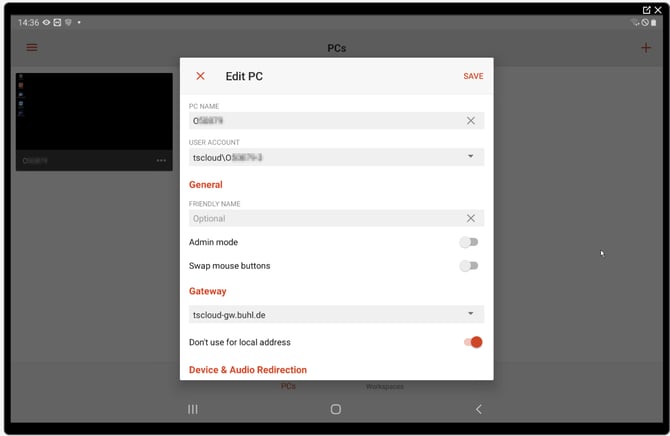Click the Device & Audio Redirection heading
This screenshot has width=670, height=436.
click(248, 370)
